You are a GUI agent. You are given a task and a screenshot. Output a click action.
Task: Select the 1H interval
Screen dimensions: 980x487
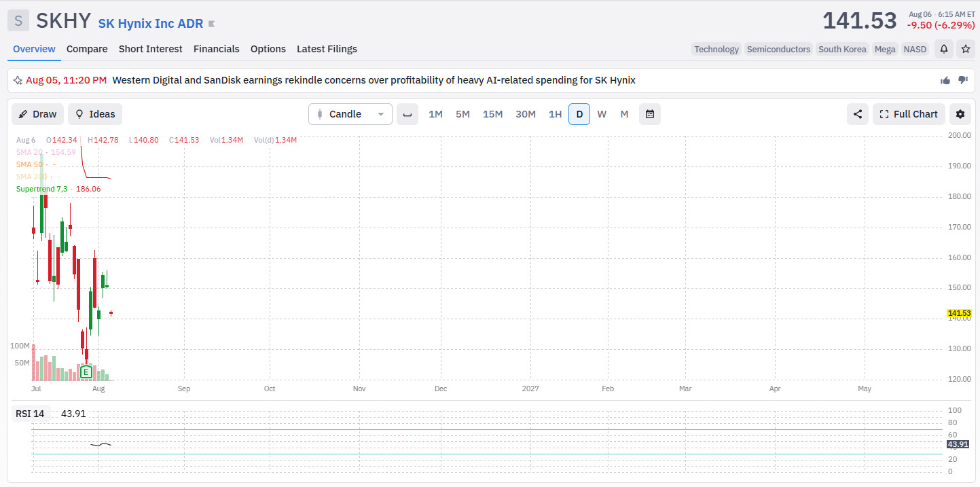(555, 114)
